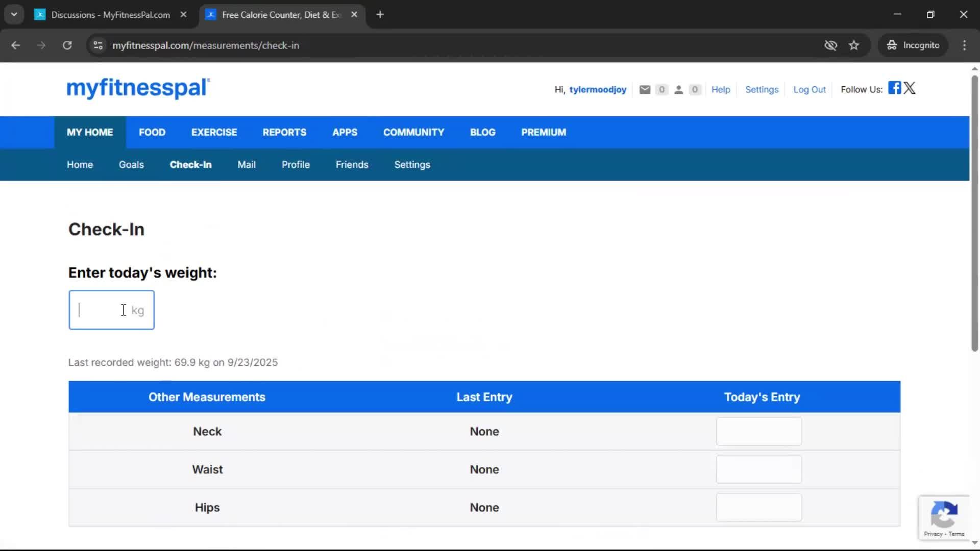Click the mail count badge showing 0

pyautogui.click(x=661, y=89)
